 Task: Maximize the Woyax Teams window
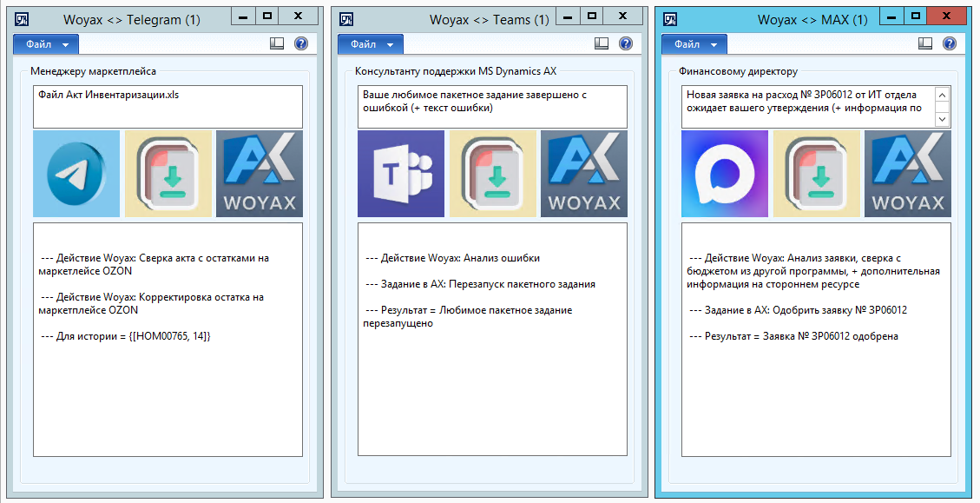(592, 17)
